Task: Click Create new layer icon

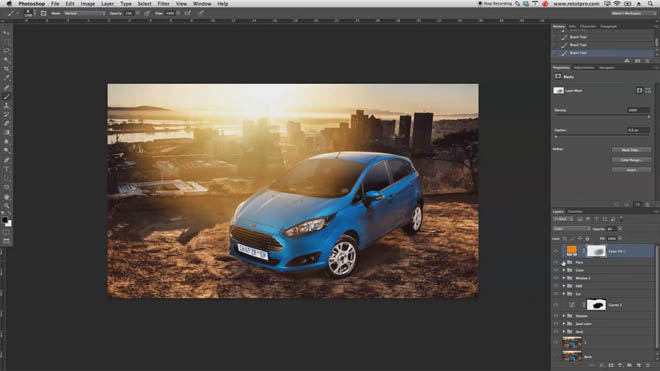Action: (639, 365)
